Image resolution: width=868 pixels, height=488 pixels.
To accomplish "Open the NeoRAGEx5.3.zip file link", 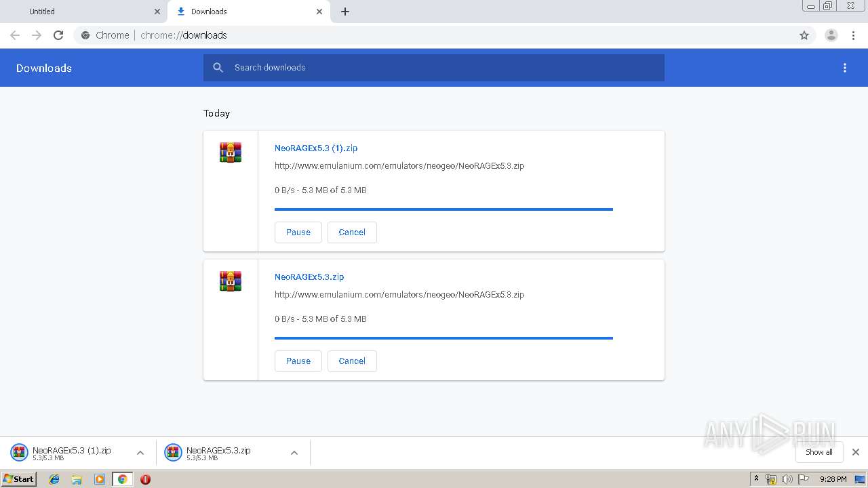I will (309, 277).
